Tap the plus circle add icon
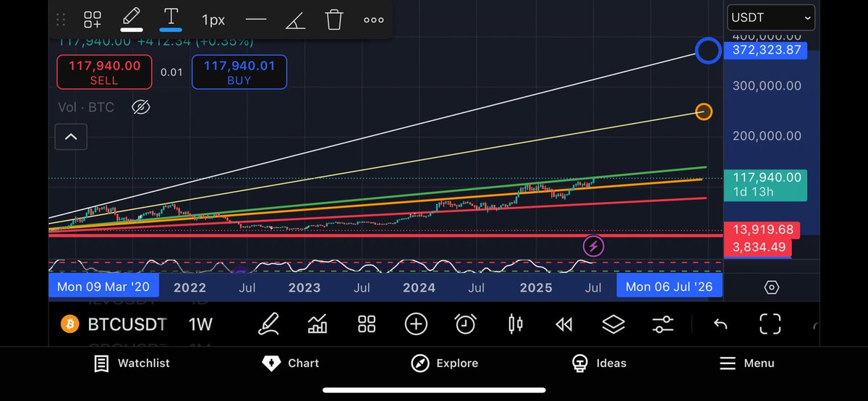This screenshot has width=868, height=401. click(x=416, y=324)
